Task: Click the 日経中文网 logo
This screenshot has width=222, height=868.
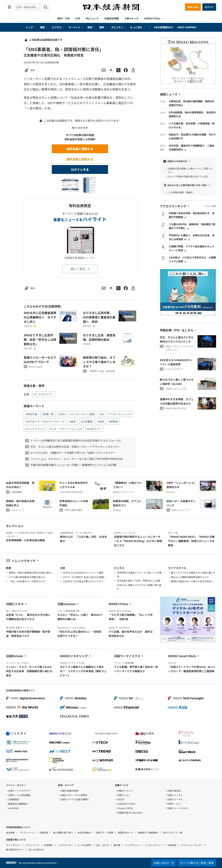Action: point(17,716)
